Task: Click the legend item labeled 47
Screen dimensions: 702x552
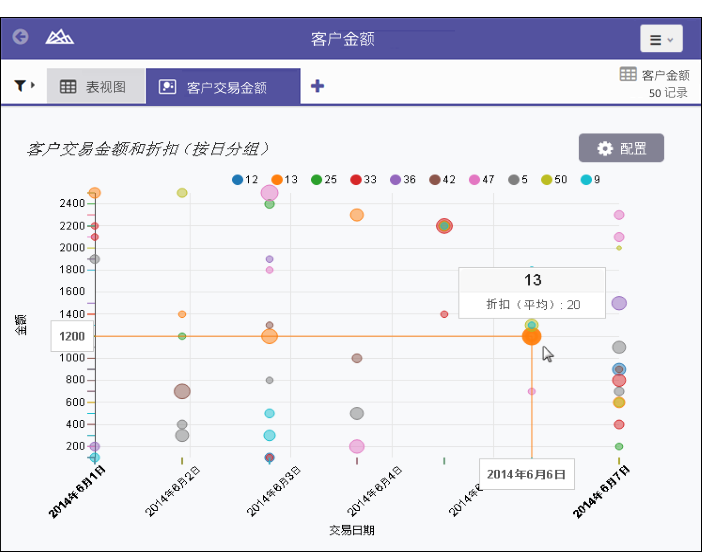Action: point(481,180)
